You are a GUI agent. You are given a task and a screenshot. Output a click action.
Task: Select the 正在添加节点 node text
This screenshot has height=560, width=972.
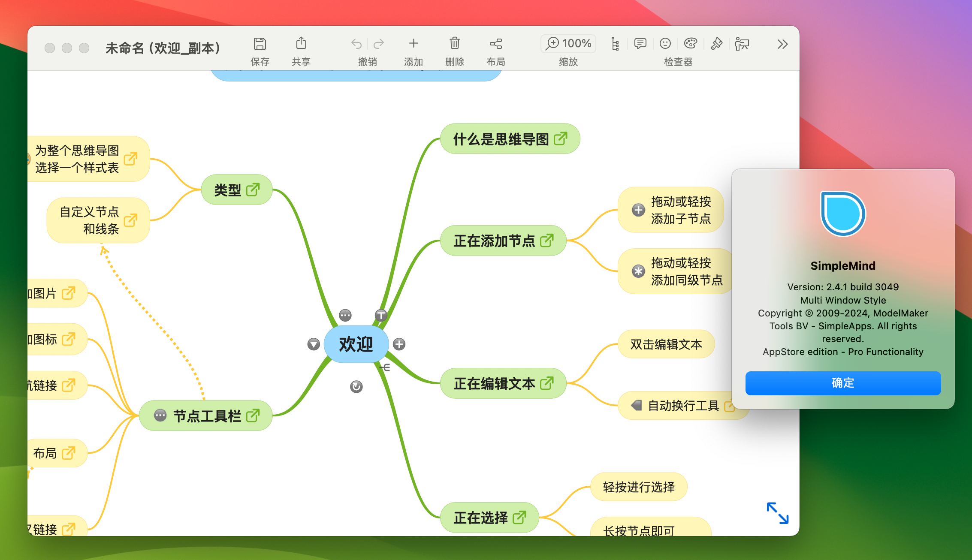point(494,241)
